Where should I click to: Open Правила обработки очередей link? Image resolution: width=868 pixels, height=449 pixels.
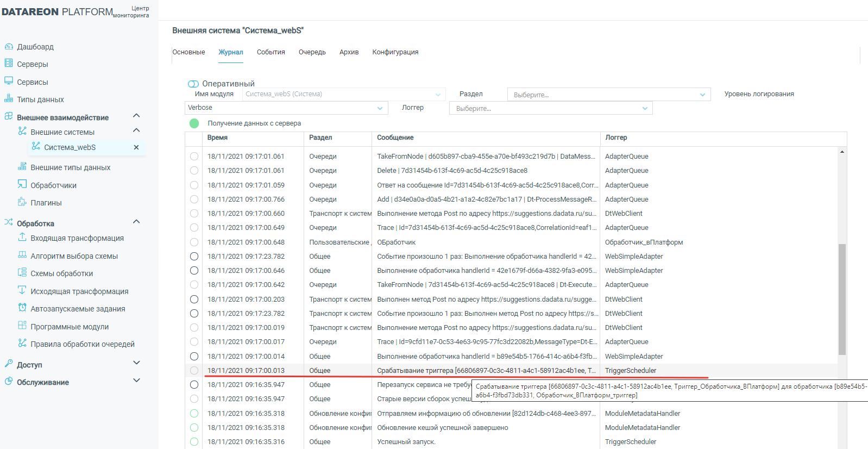click(83, 344)
